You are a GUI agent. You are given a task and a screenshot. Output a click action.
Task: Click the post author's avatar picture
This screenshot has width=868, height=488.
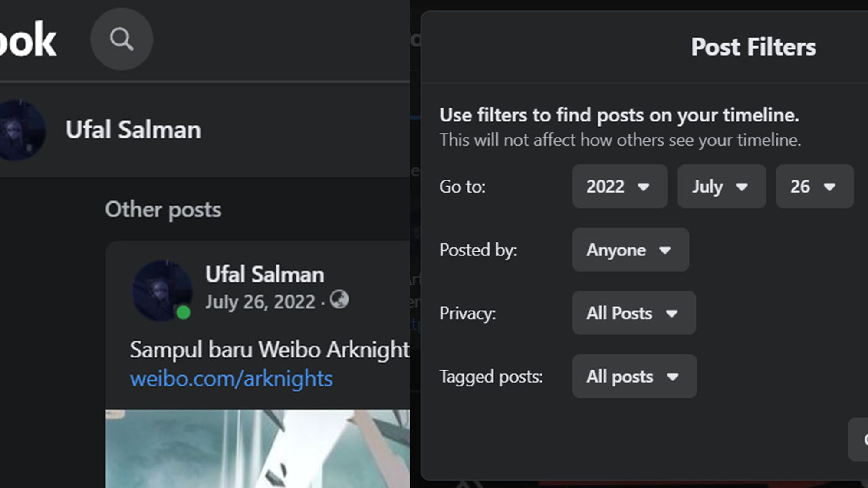click(x=162, y=291)
